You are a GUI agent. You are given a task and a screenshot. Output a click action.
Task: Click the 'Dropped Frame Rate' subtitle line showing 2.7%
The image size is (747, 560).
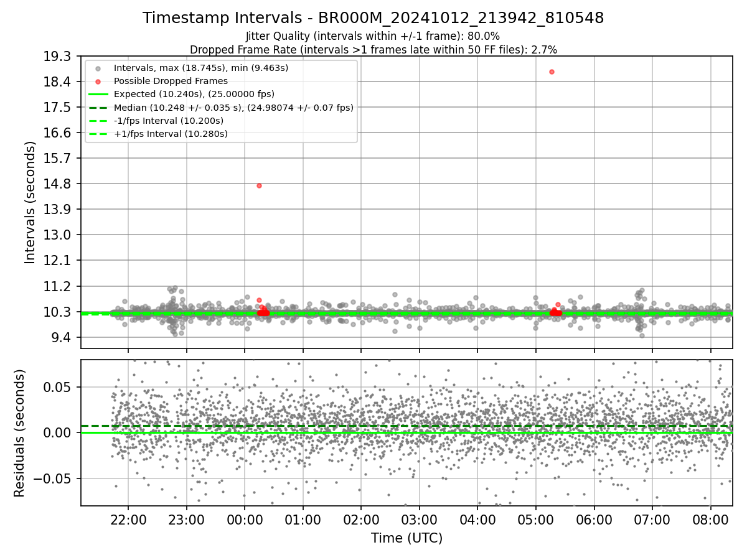[373, 49]
